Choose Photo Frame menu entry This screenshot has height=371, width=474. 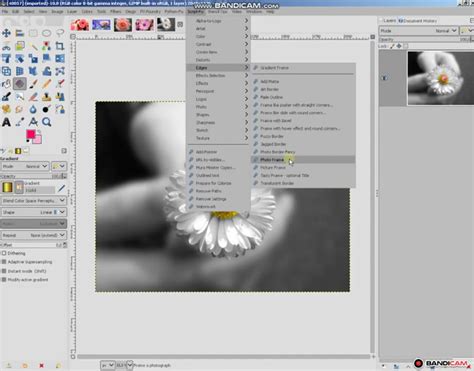pos(303,160)
